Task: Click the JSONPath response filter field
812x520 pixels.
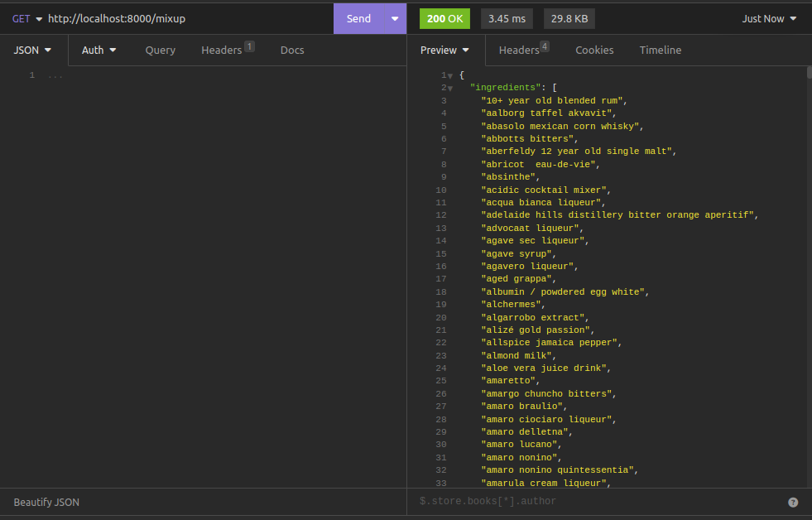Action: 596,501
